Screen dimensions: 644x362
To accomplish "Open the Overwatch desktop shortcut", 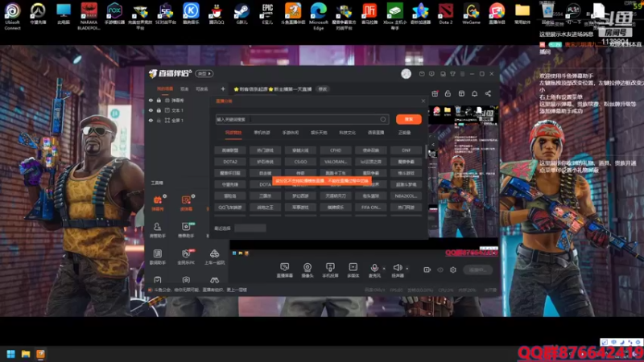I will tap(38, 14).
